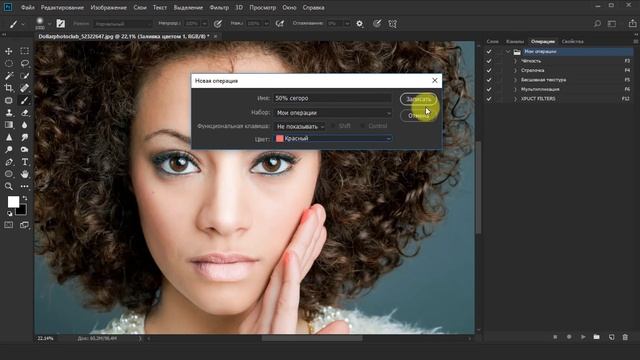Select the Gradient tool

pos(9,125)
